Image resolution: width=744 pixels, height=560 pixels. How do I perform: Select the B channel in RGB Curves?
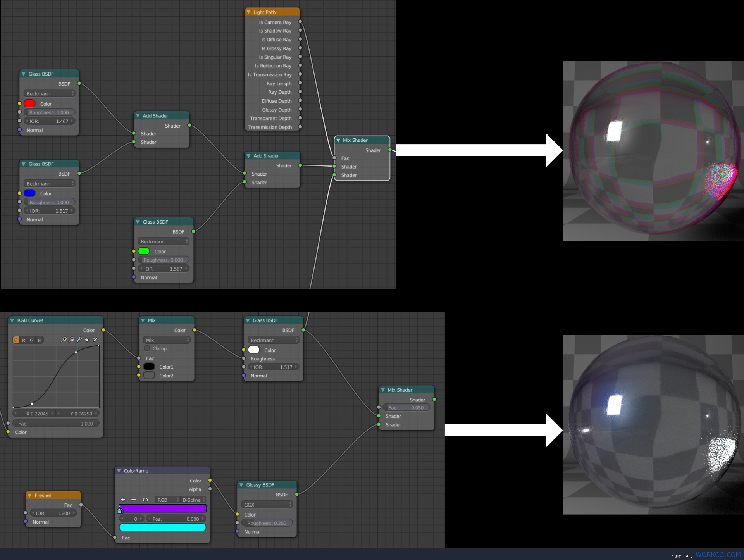(39, 340)
